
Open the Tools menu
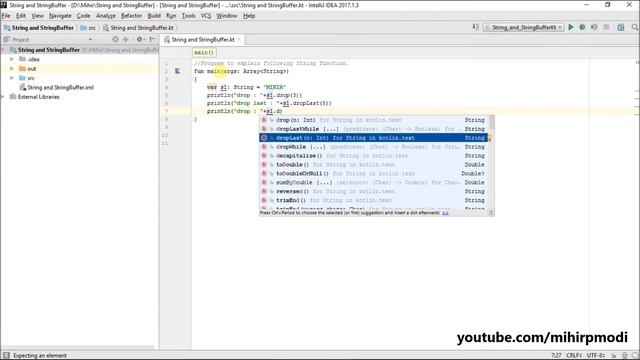188,16
